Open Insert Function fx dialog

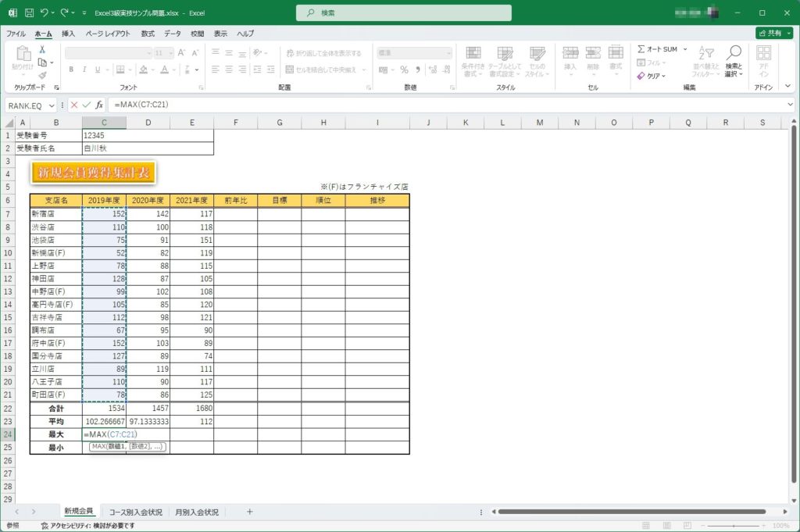pyautogui.click(x=99, y=105)
